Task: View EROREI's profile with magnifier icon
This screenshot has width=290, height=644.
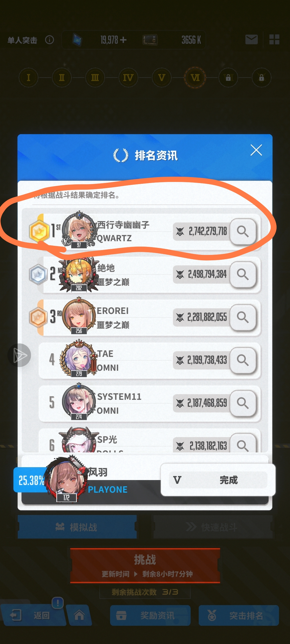Action: pos(243,317)
